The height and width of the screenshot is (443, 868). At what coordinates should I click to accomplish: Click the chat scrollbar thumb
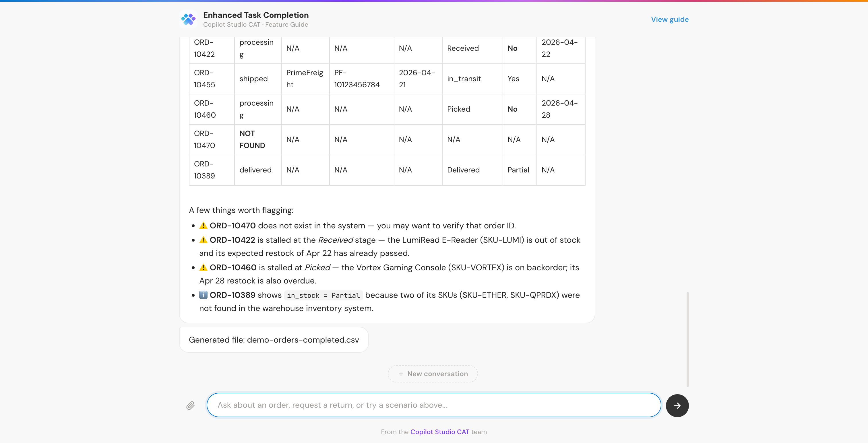[687, 339]
